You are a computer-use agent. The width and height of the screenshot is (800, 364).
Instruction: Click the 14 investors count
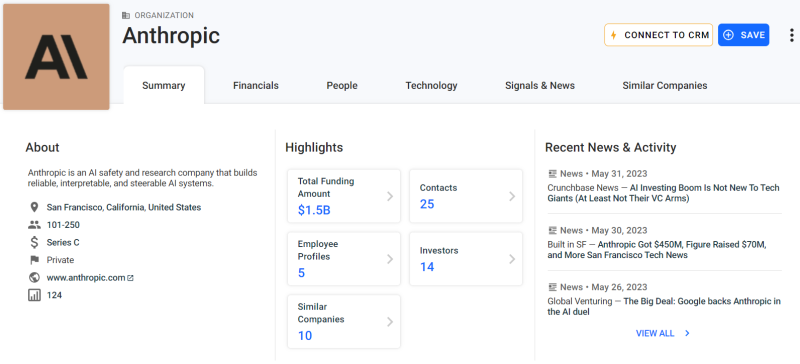(427, 267)
